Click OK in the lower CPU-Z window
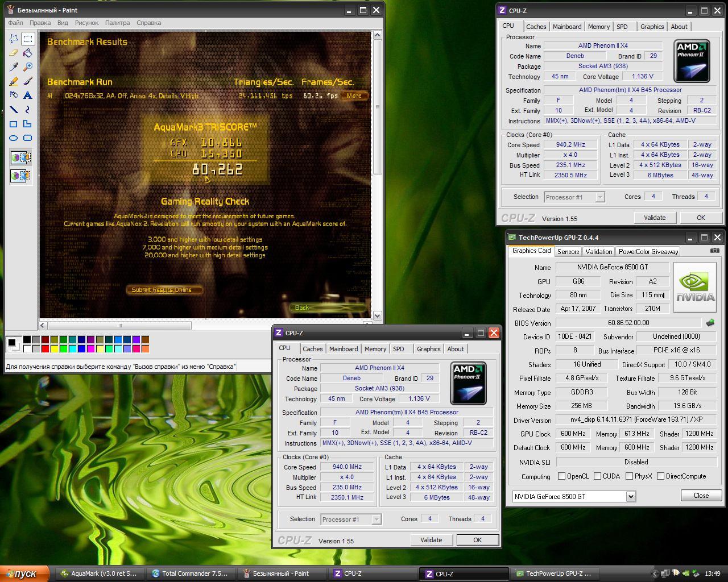Viewport: 728px width, 582px height. [477, 540]
